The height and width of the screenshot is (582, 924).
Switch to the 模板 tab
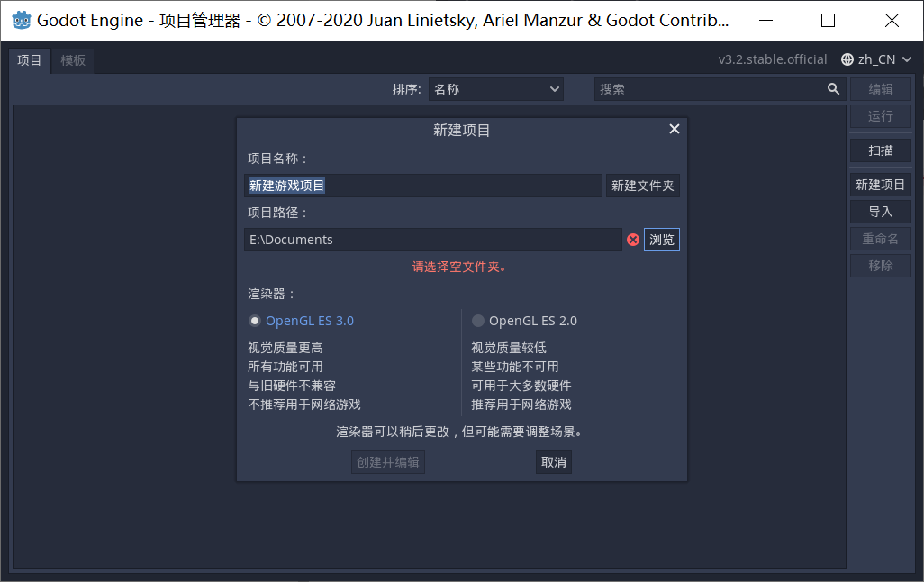[73, 60]
